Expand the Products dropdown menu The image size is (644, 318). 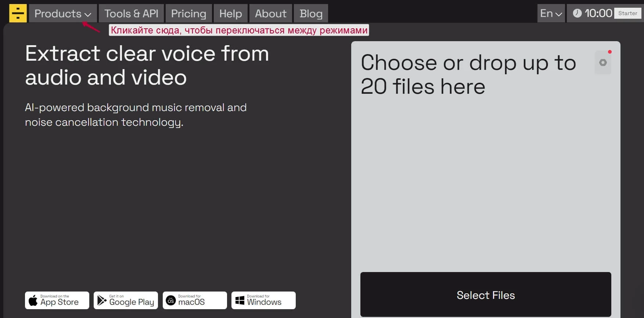tap(63, 14)
